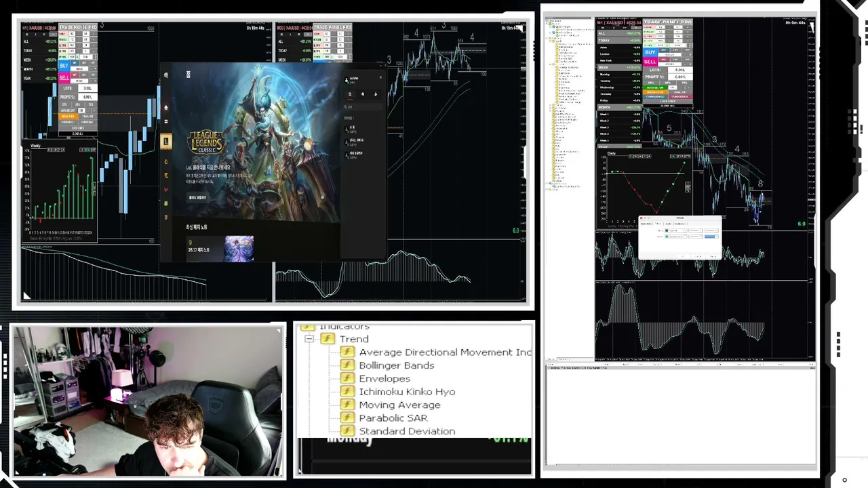Screen dimensions: 868x488
Task: Click the Envelopes indicator icon
Action: pos(347,378)
